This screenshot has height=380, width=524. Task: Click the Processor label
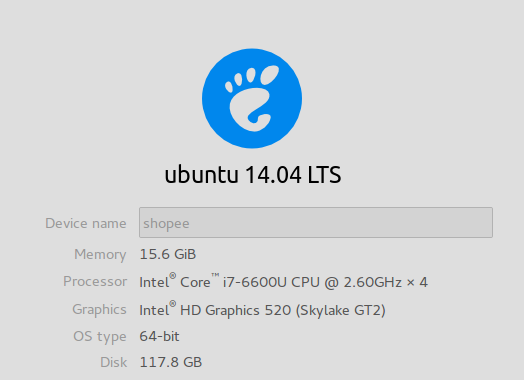95,281
